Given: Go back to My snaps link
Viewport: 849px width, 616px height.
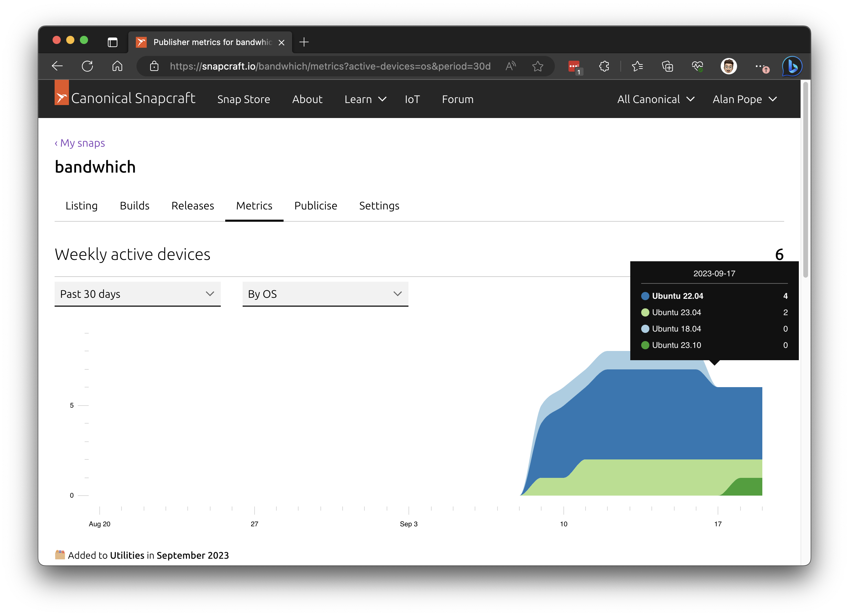Looking at the screenshot, I should 80,143.
